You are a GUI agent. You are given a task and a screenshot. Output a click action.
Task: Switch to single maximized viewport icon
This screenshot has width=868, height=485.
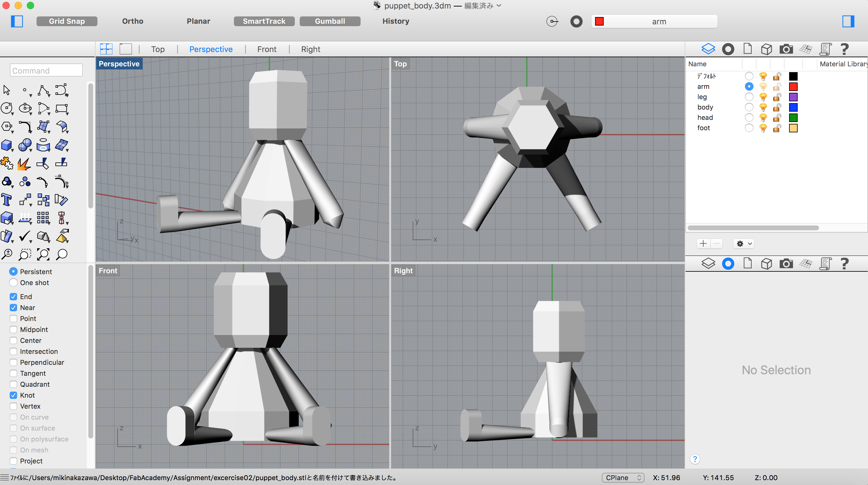pyautogui.click(x=126, y=49)
